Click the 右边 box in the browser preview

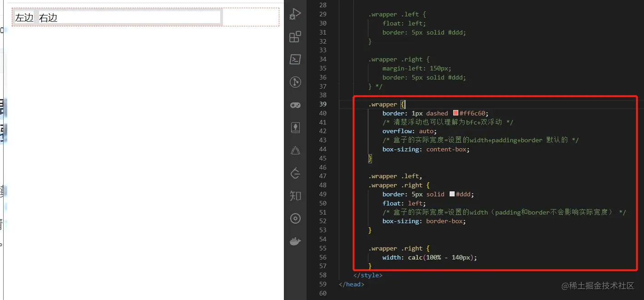129,18
